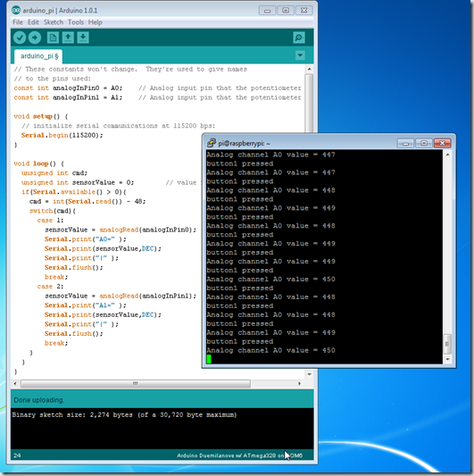Close the pi@raspberrypi terminal window
Viewport: 474px width, 476px height.
point(442,143)
